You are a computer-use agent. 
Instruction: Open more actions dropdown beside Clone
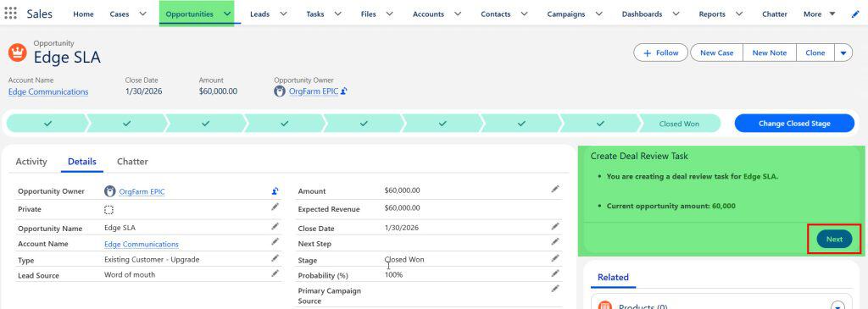(x=843, y=53)
